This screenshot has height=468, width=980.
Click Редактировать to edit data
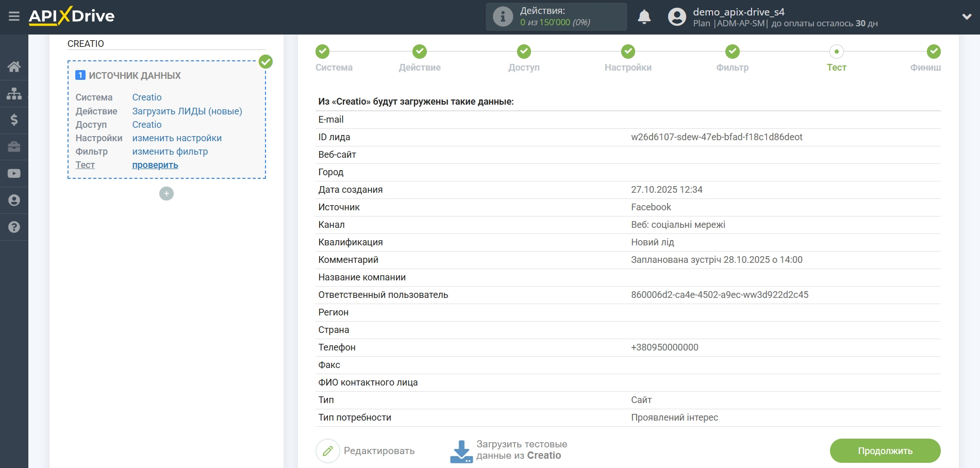[x=366, y=451]
